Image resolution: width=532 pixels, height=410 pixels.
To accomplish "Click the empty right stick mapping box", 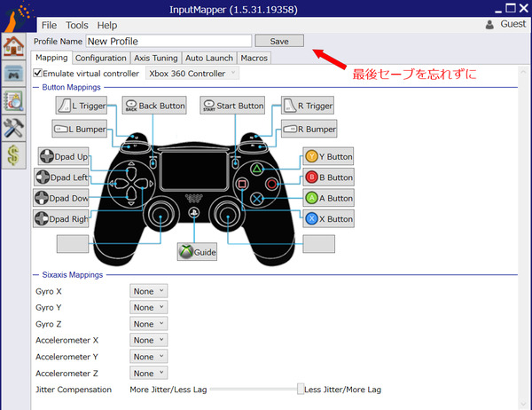I will [x=319, y=244].
